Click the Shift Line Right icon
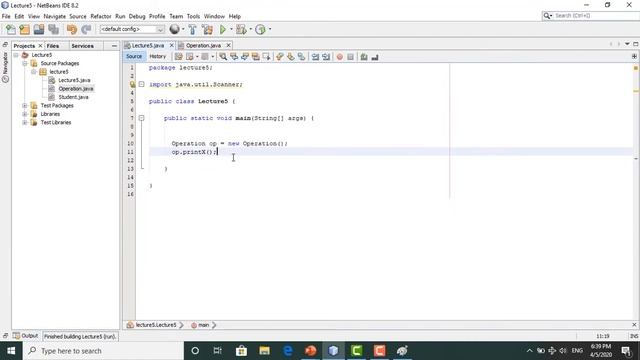The height and width of the screenshot is (360, 640). (x=326, y=57)
